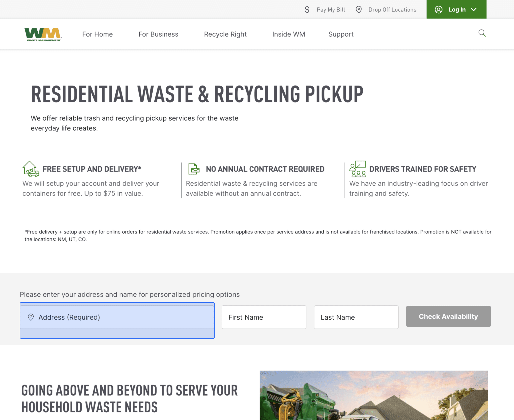
Task: Click the dollar sign bill icon
Action: 307,10
